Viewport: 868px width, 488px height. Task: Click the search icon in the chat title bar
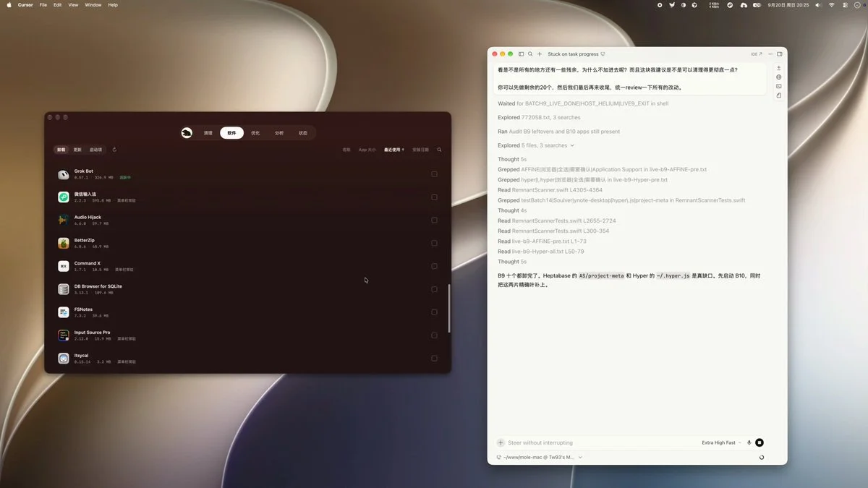(530, 54)
